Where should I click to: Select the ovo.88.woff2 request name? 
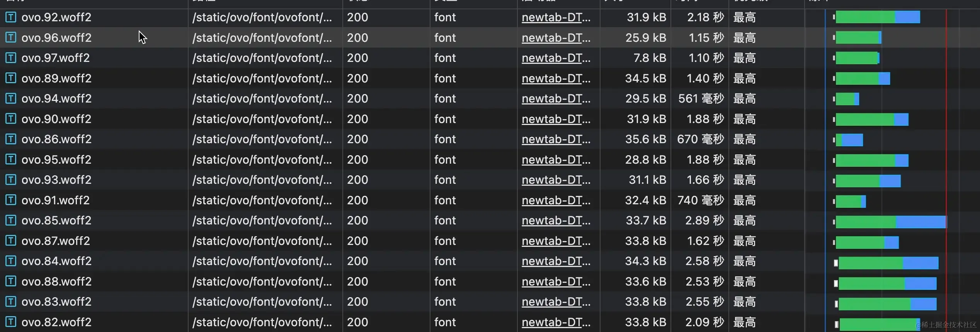click(56, 282)
